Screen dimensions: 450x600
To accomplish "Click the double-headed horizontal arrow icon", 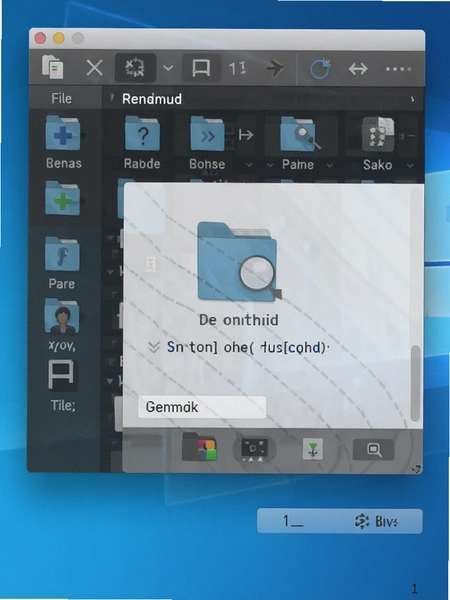I will coord(358,69).
